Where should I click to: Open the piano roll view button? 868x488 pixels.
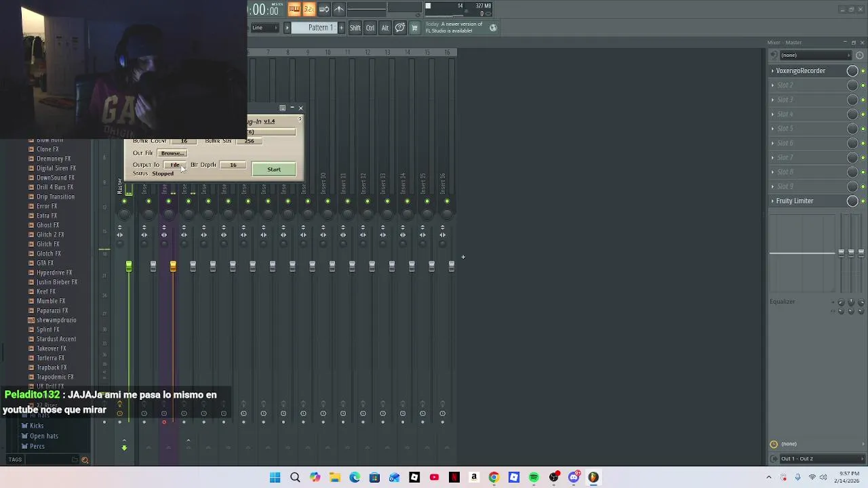coord(294,9)
